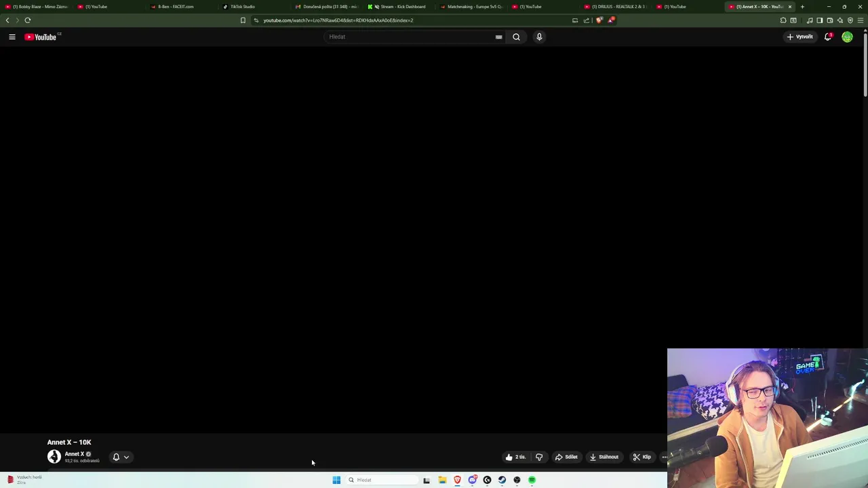Click the 'Sdílet' share button
This screenshot has width=868, height=488.
566,457
